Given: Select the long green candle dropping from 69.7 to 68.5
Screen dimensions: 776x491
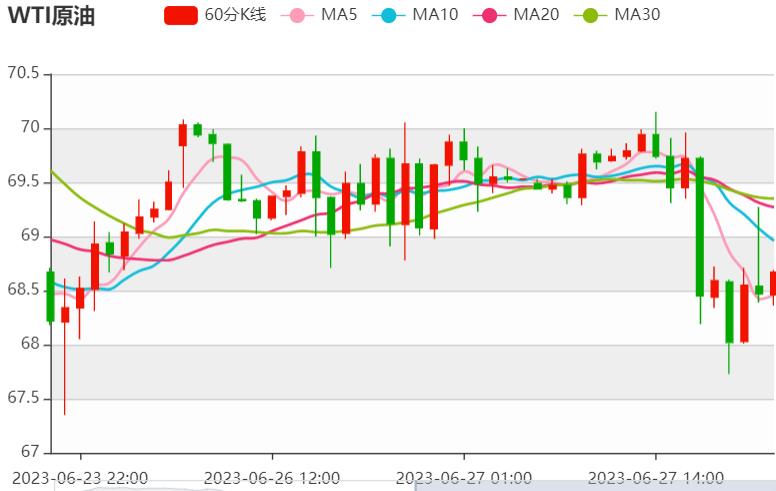Looking at the screenshot, I should pos(700,227).
